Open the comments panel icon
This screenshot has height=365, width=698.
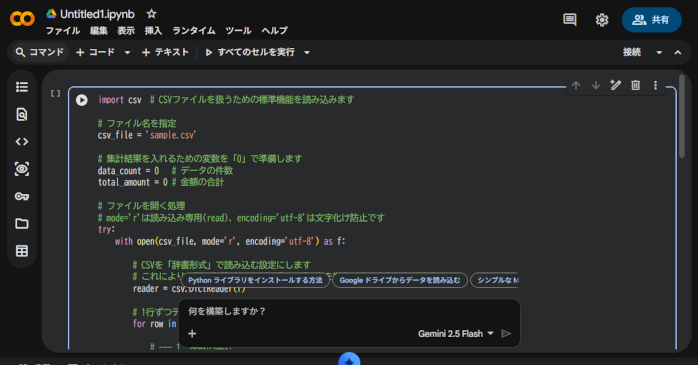pos(569,20)
